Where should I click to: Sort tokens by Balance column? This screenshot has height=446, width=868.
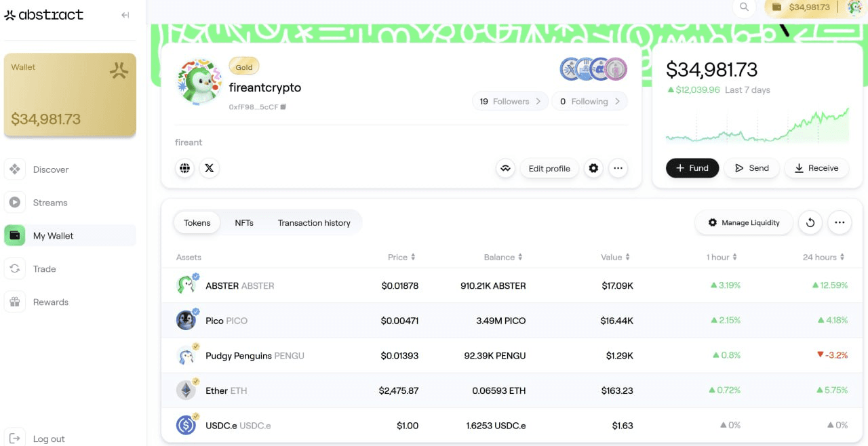point(503,258)
